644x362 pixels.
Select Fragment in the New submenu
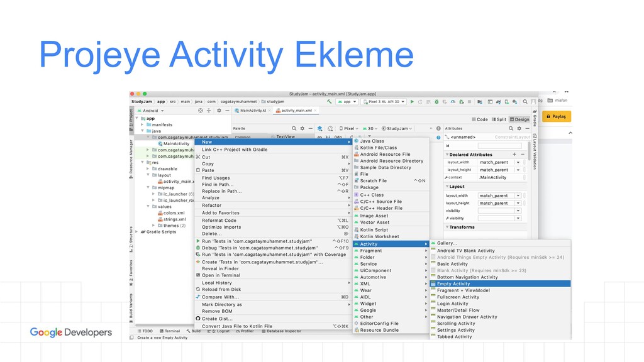click(x=391, y=251)
